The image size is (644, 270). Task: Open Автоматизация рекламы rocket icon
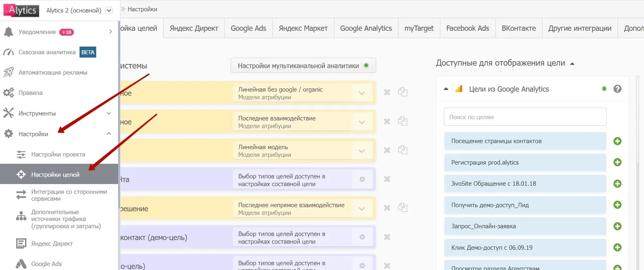8,72
